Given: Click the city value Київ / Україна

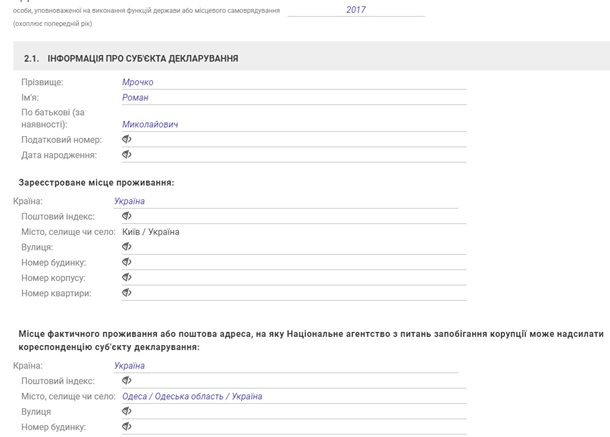Looking at the screenshot, I should click(x=150, y=232).
